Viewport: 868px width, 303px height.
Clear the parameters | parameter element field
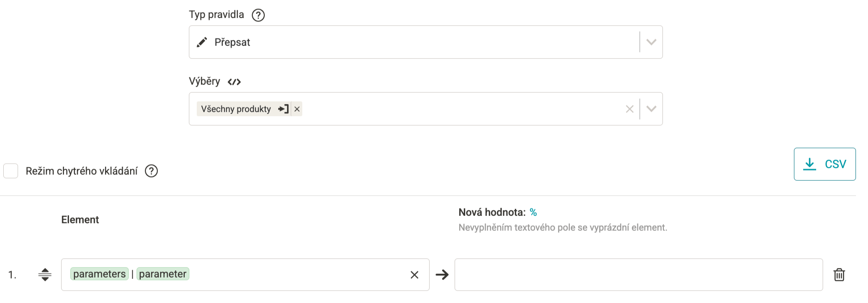414,275
